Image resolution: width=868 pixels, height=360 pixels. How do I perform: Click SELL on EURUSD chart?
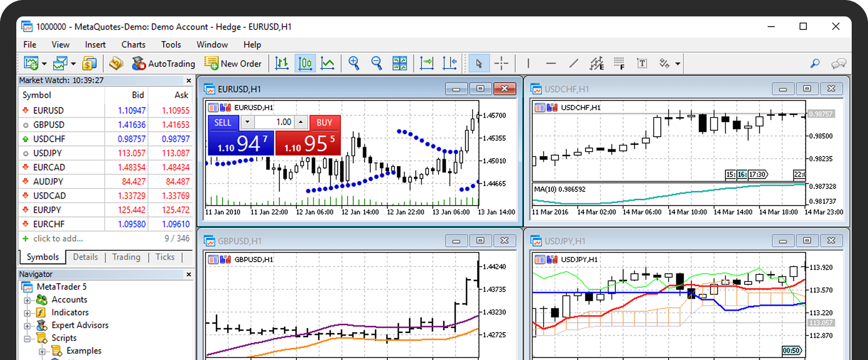tap(223, 122)
